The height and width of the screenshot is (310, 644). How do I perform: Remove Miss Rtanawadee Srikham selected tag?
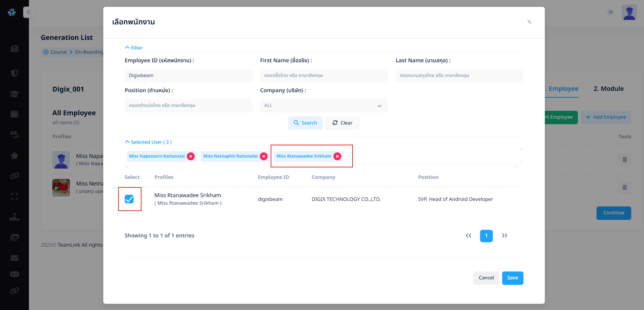tap(337, 157)
